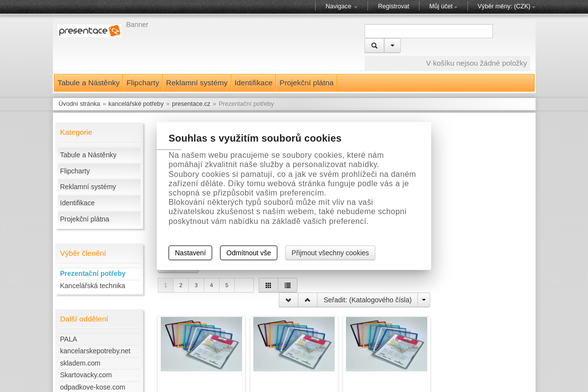Click the magnifier search button
Screen dimensions: 588x392
coord(374,46)
